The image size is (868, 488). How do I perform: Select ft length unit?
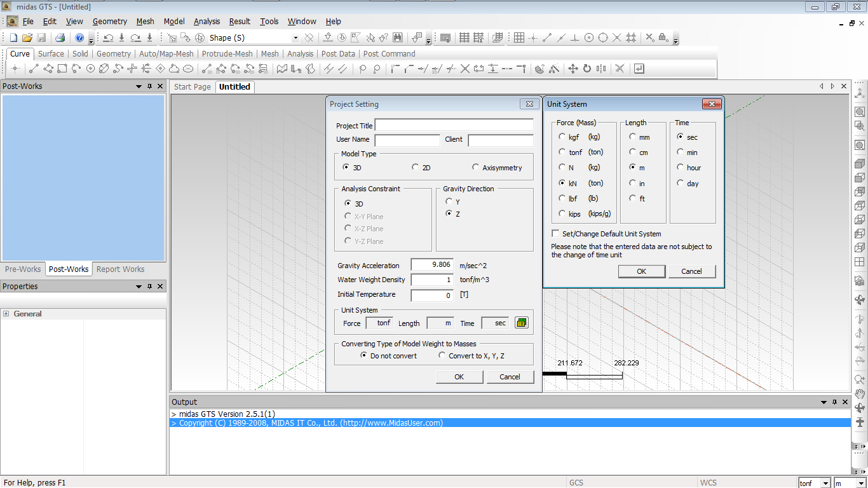pos(632,198)
